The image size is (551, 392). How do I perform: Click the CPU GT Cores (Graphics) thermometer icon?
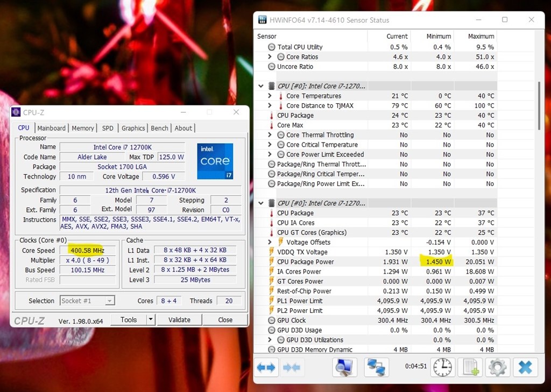(271, 232)
